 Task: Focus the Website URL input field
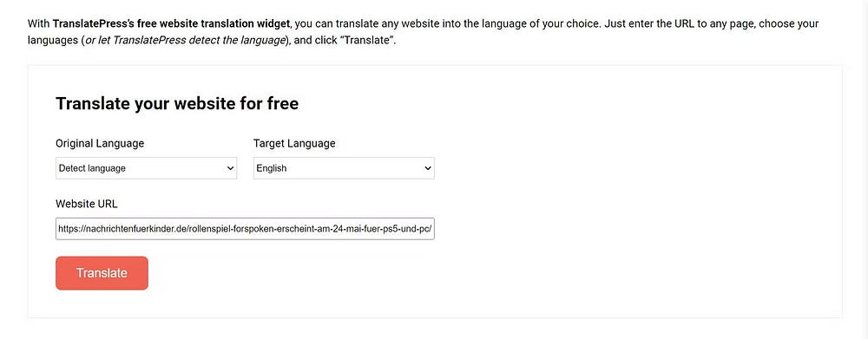[245, 228]
